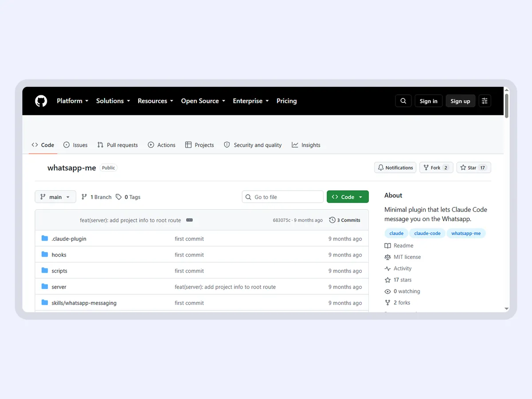Open the whatsapp-me repository name link
Viewport: 532px width, 399px height.
click(72, 168)
